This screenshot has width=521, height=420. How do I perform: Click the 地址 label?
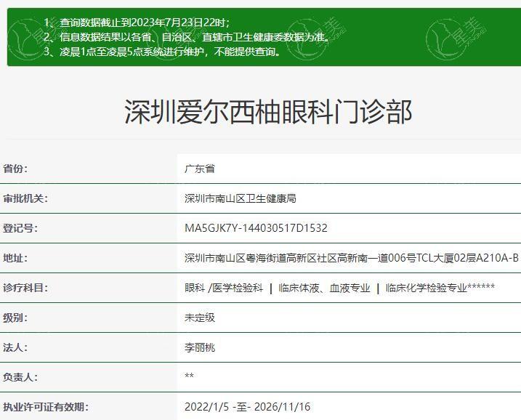click(x=15, y=258)
